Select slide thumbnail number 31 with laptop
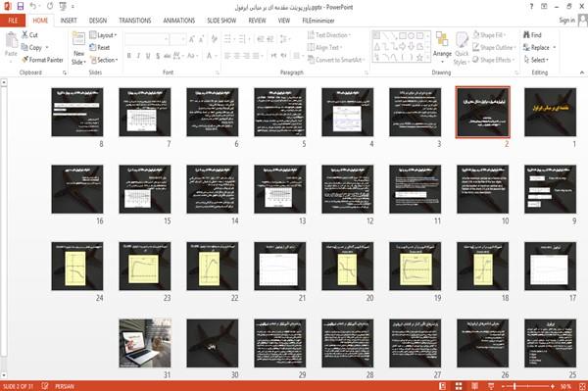The height and width of the screenshot is (391, 588). 145,343
